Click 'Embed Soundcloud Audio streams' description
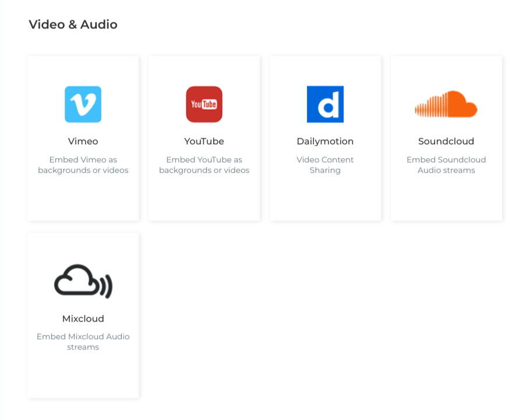This screenshot has height=420, width=523. tap(446, 165)
